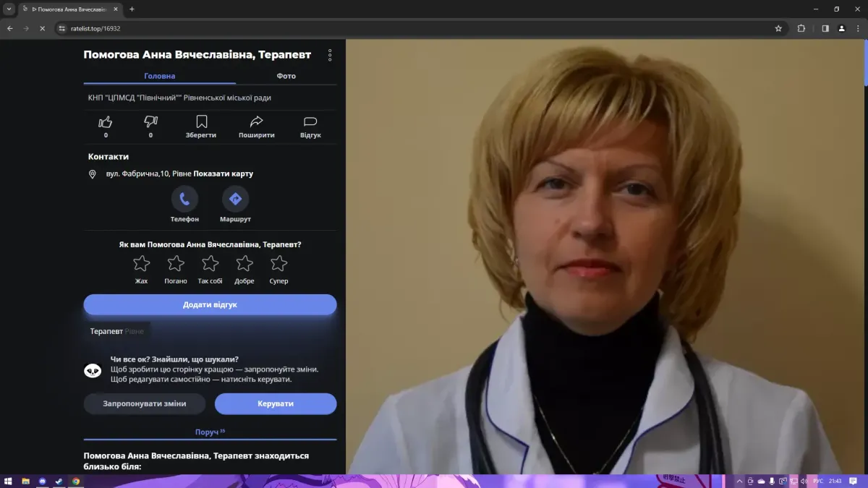Open the three-dot options menu beside the doctor name
The height and width of the screenshot is (488, 868).
tap(330, 55)
